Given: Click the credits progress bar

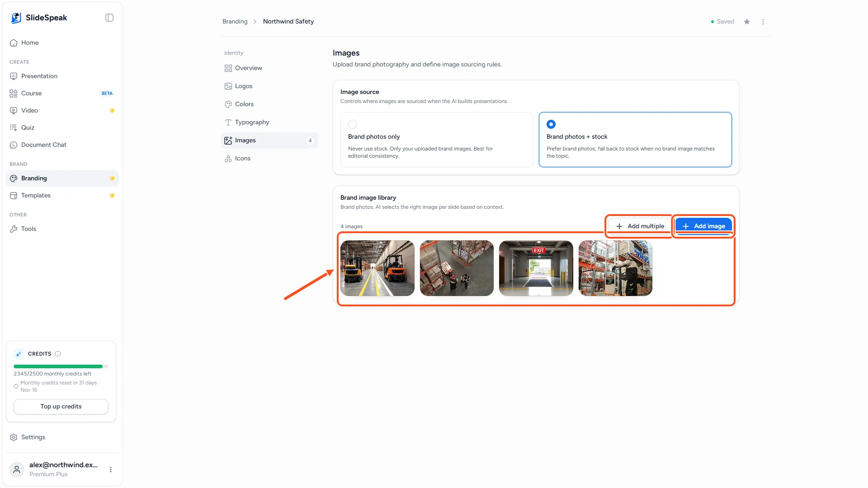Looking at the screenshot, I should [x=61, y=366].
